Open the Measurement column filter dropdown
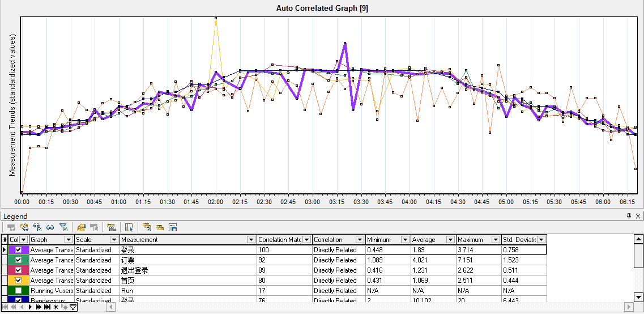Image resolution: width=644 pixels, height=314 pixels. coord(250,239)
